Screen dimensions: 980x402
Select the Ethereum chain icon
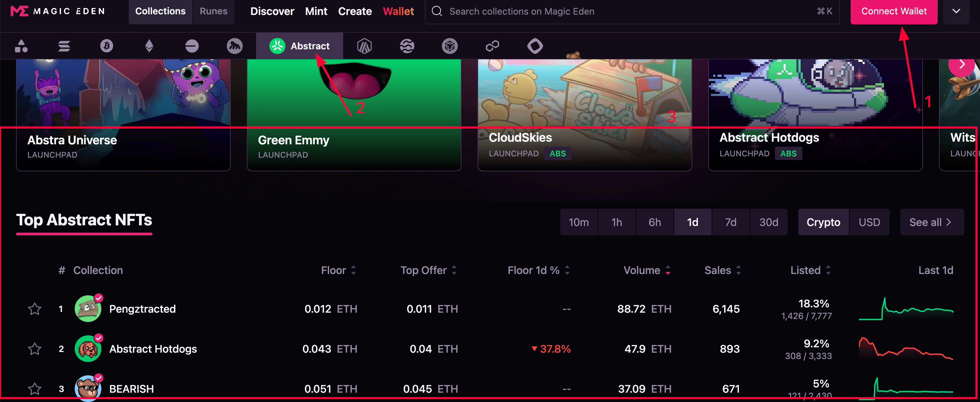pyautogui.click(x=149, y=46)
